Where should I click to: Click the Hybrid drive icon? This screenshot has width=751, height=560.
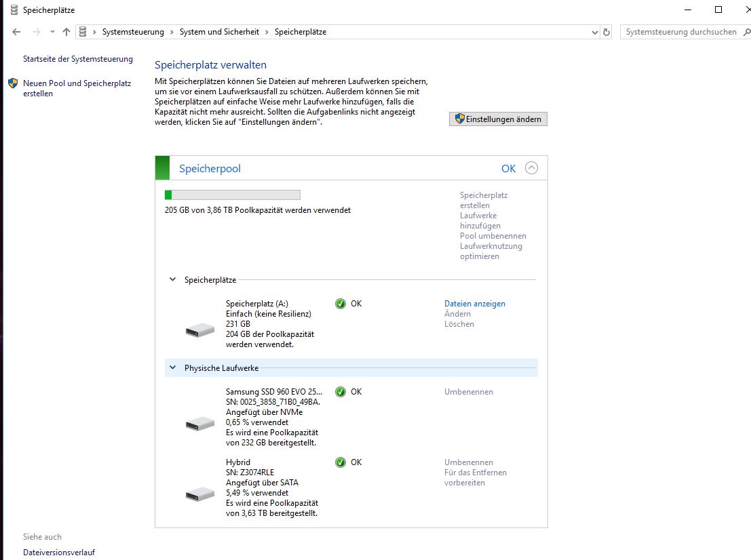coord(199,494)
